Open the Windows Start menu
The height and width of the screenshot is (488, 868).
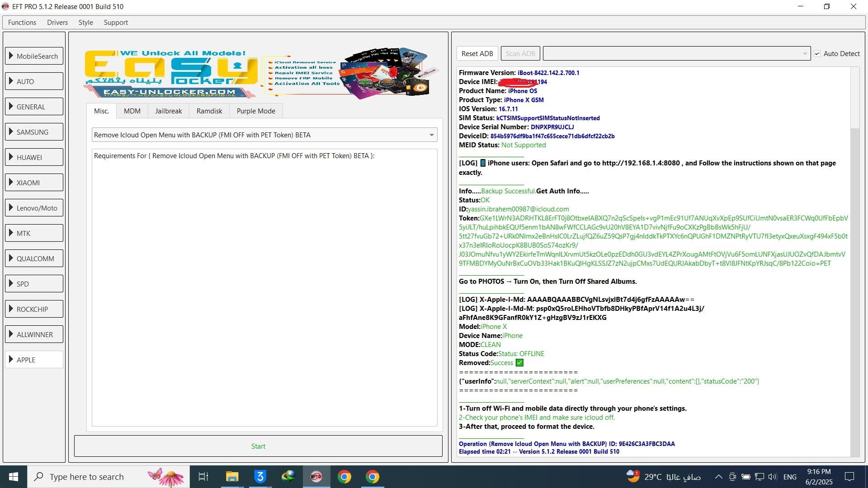click(13, 477)
